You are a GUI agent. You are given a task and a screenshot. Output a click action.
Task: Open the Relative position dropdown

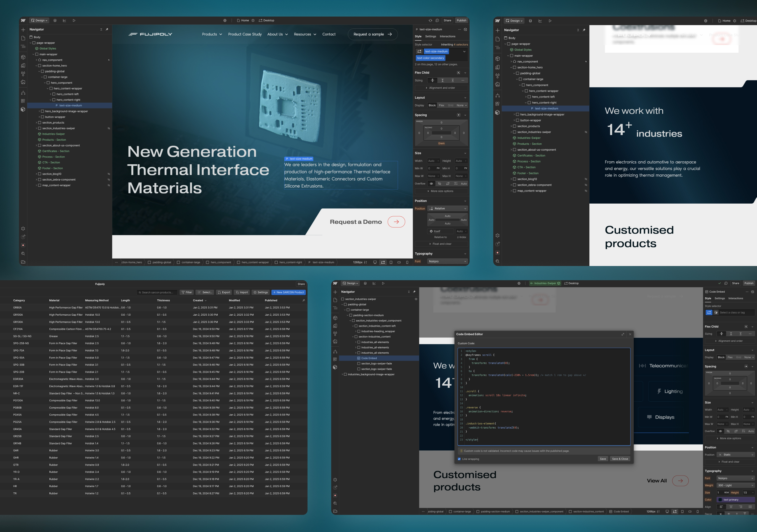click(x=448, y=208)
